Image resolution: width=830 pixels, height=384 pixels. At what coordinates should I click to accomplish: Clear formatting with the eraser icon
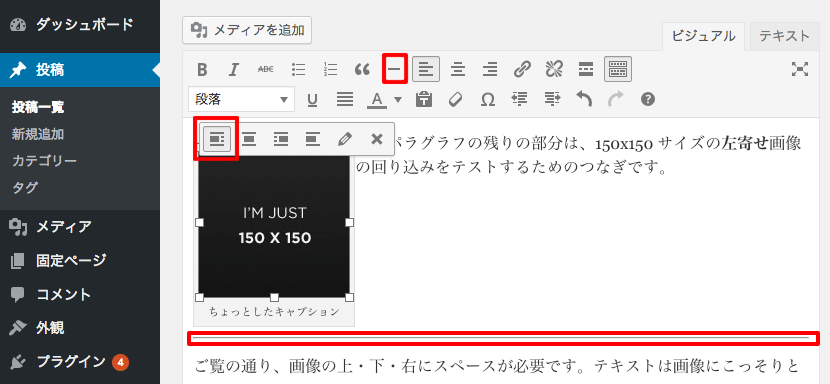(455, 99)
